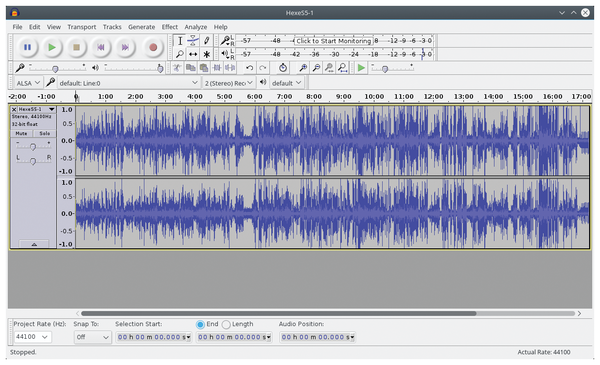Start playback with the large green Play button
Viewport: 600px width, 365px height.
point(52,47)
